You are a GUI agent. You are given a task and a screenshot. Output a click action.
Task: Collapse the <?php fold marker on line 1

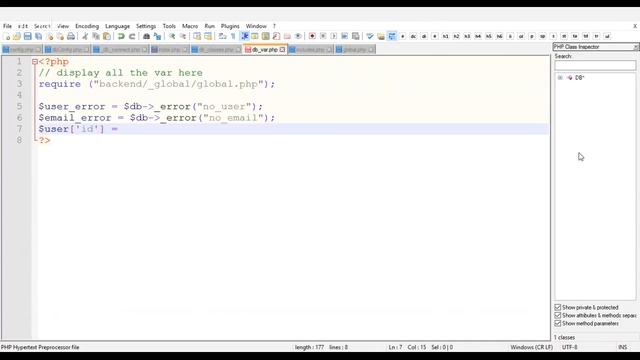(x=35, y=62)
